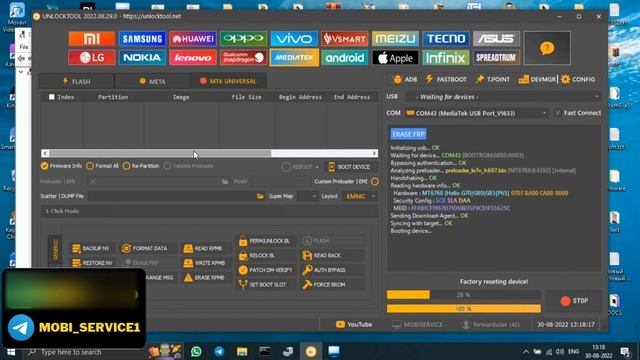Select the Nokia brand icon

pos(142,58)
